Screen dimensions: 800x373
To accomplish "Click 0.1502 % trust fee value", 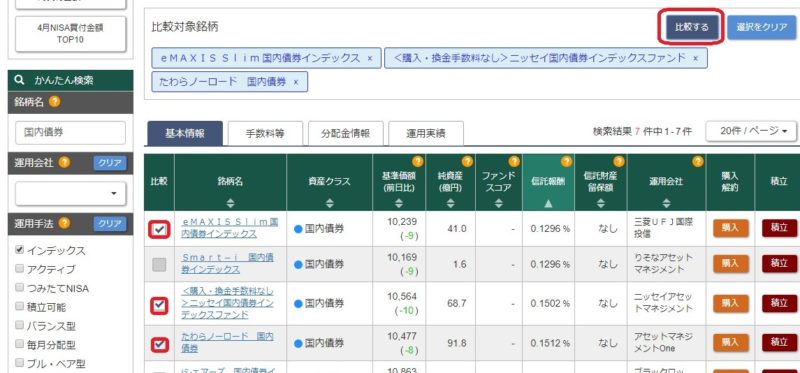I will click(550, 303).
